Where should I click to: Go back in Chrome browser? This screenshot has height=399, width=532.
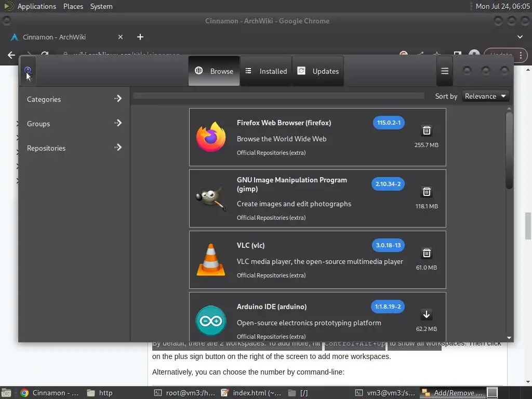(11, 55)
